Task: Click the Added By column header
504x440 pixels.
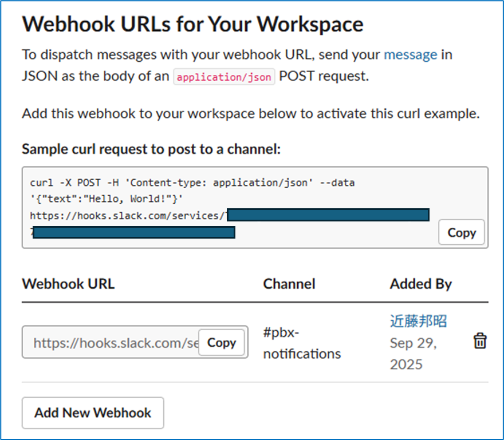Action: pyautogui.click(x=420, y=284)
